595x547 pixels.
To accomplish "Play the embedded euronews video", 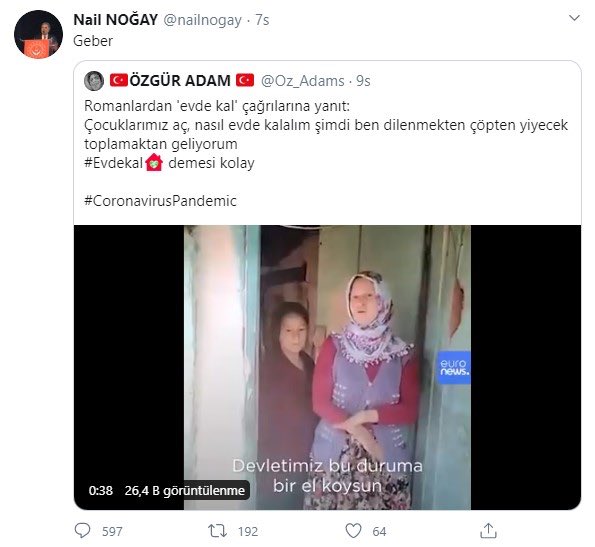I will [327, 367].
